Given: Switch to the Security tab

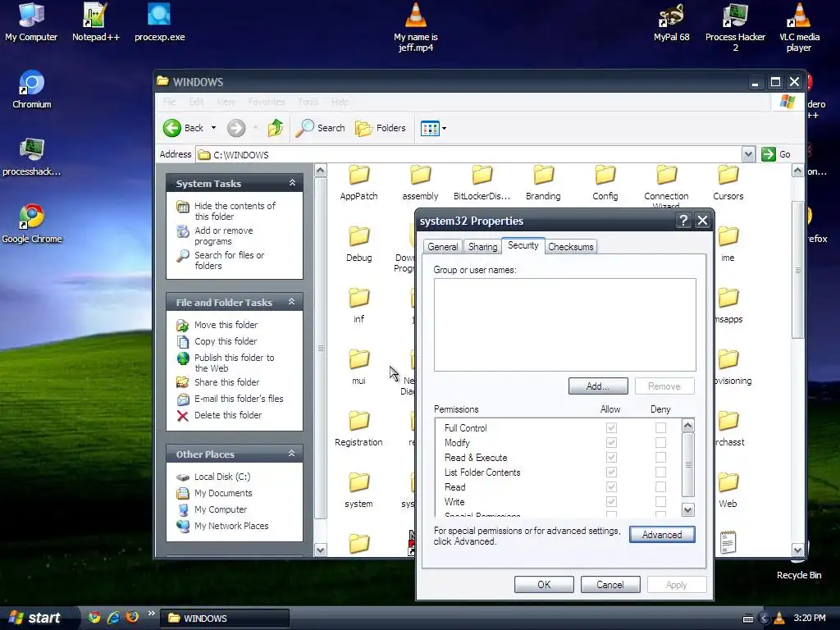Looking at the screenshot, I should (x=523, y=245).
